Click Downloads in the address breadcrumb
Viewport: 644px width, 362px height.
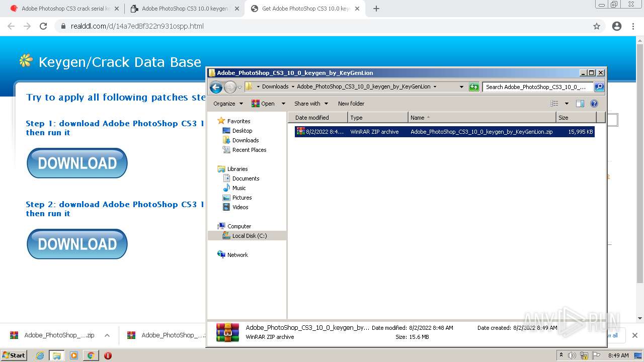(275, 86)
